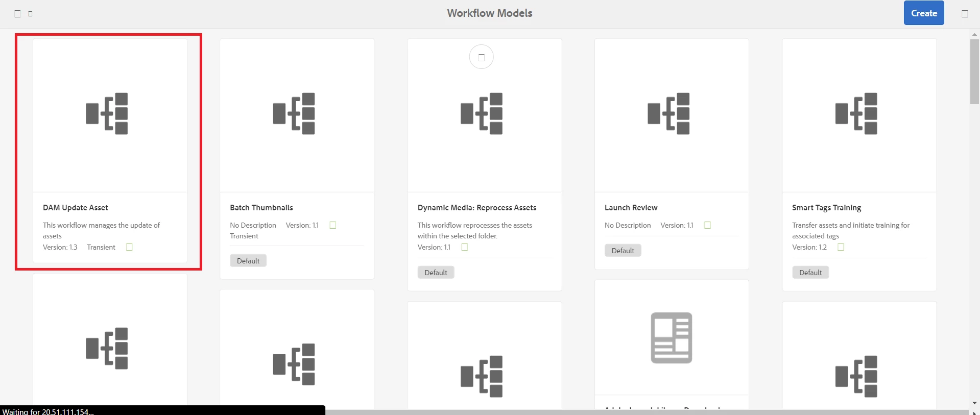Select the Launch Review title
Image resolution: width=980 pixels, height=415 pixels.
point(631,208)
